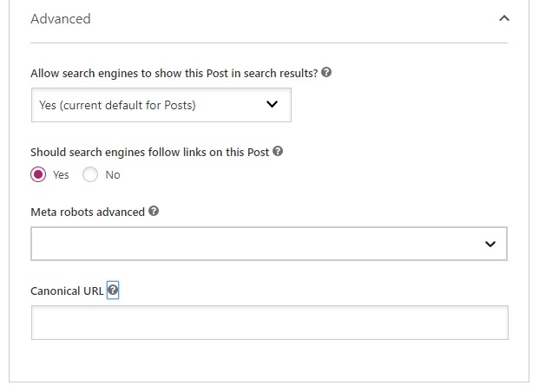This screenshot has width=539, height=392.
Task: Open help for showing Post in search results
Action: point(326,73)
